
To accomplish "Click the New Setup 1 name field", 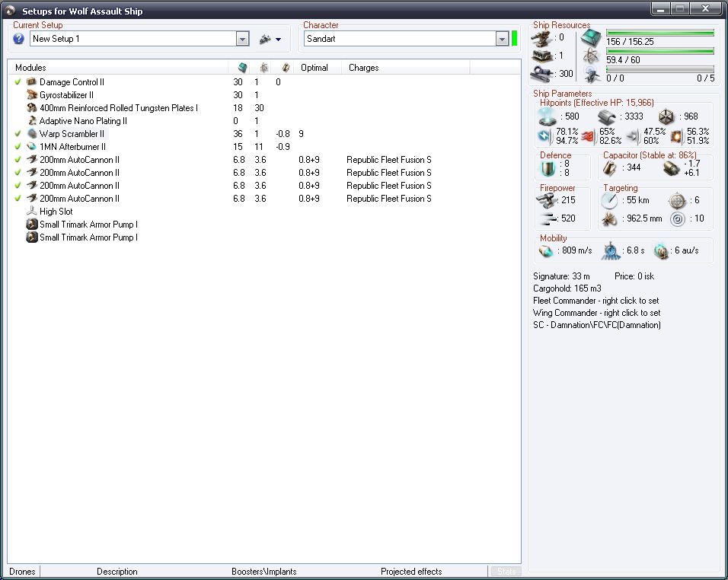I will [133, 39].
